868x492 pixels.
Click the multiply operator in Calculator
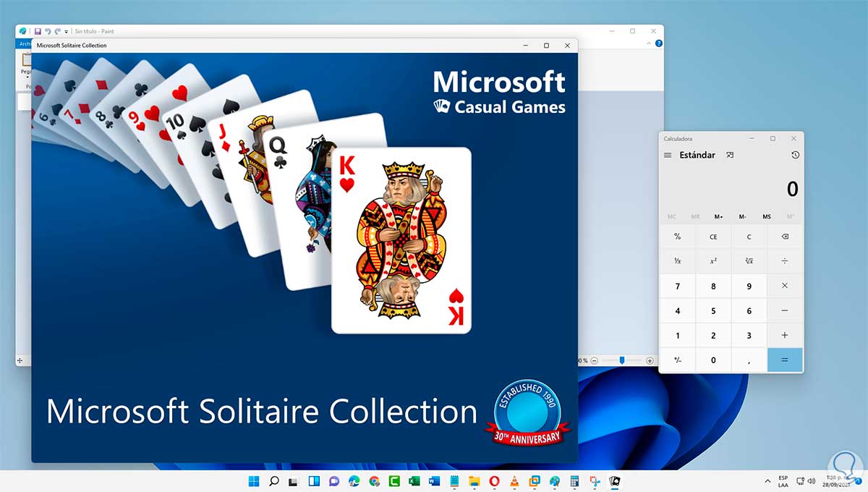point(785,287)
